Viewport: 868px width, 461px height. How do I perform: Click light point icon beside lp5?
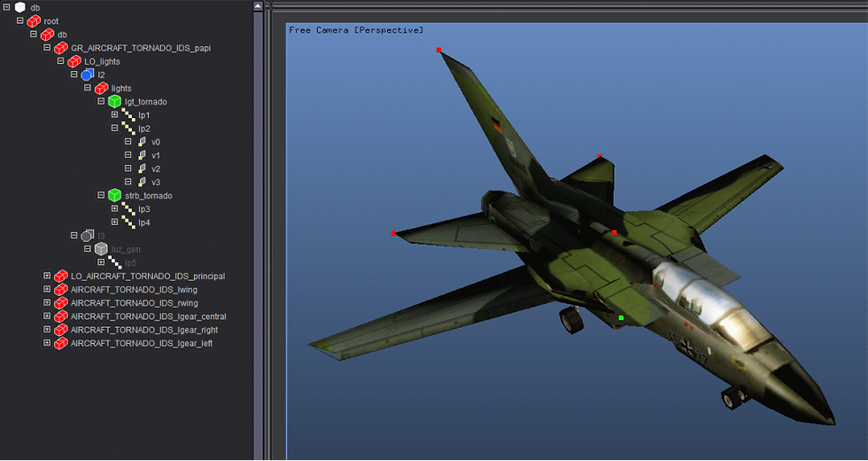point(114,262)
